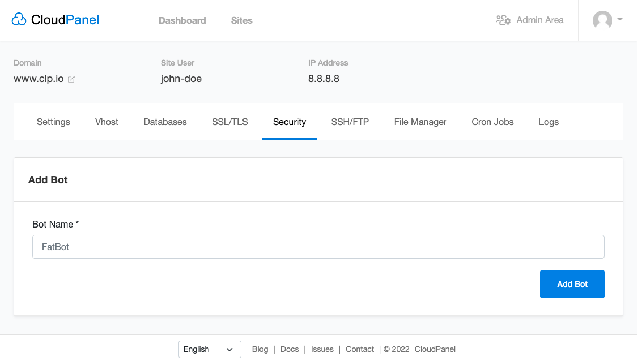
Task: Click the Logs tab
Action: [549, 122]
